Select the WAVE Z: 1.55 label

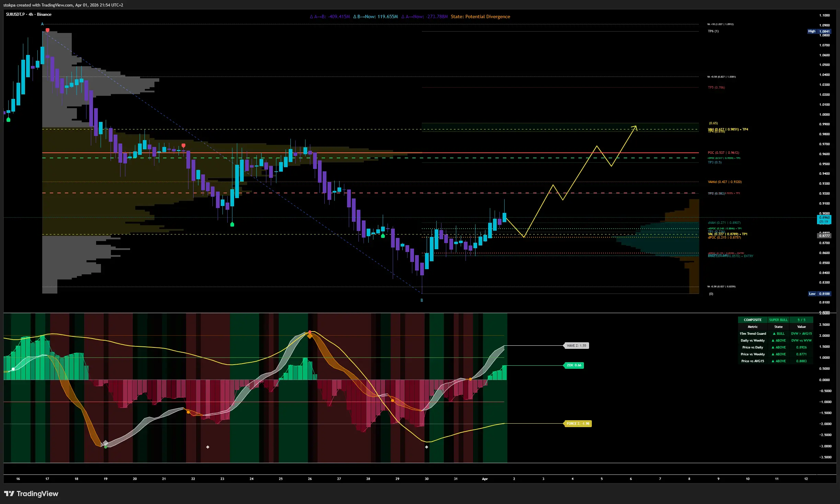tap(576, 346)
